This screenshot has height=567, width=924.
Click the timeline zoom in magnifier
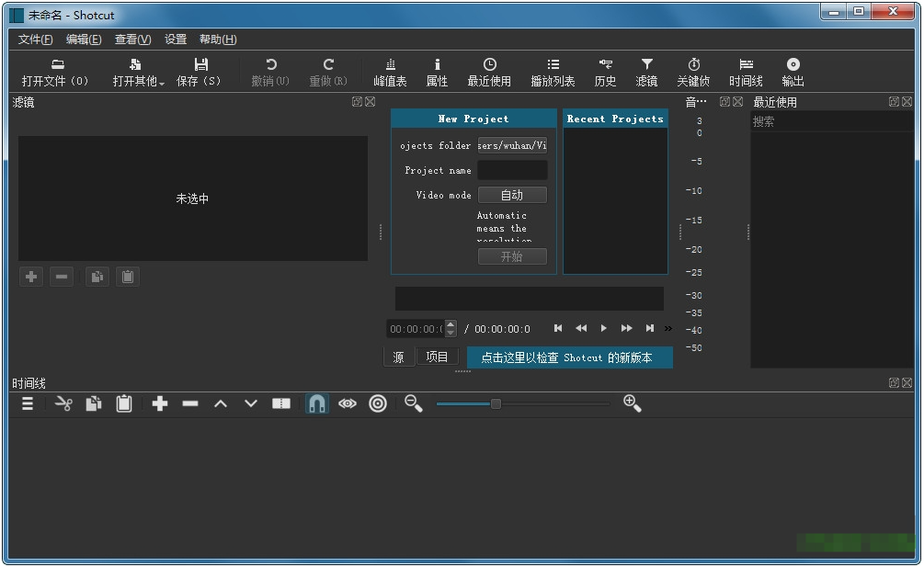point(633,403)
